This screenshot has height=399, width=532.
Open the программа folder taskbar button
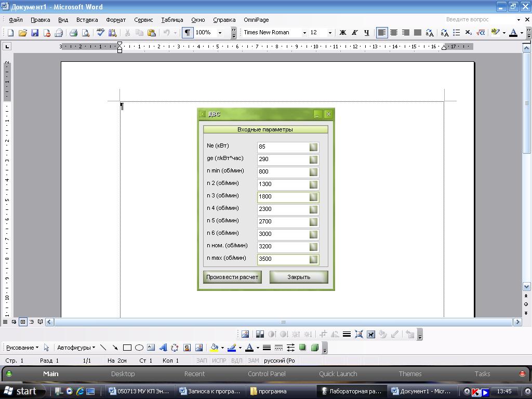tap(281, 391)
